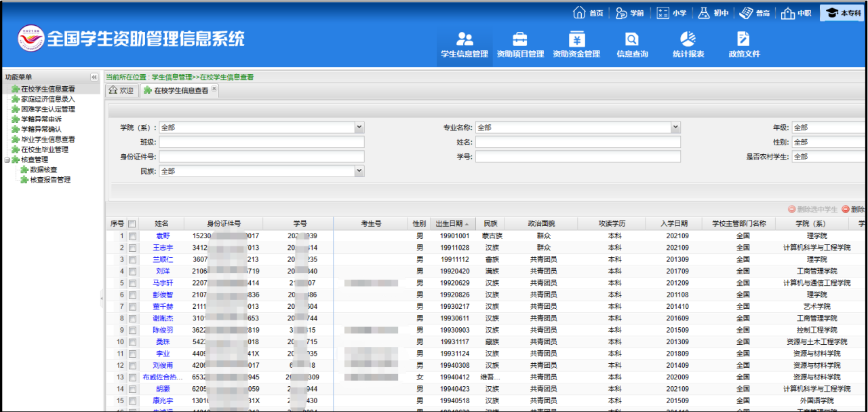Switch to the 欢迎 tab
This screenshot has height=412, width=868.
(121, 90)
